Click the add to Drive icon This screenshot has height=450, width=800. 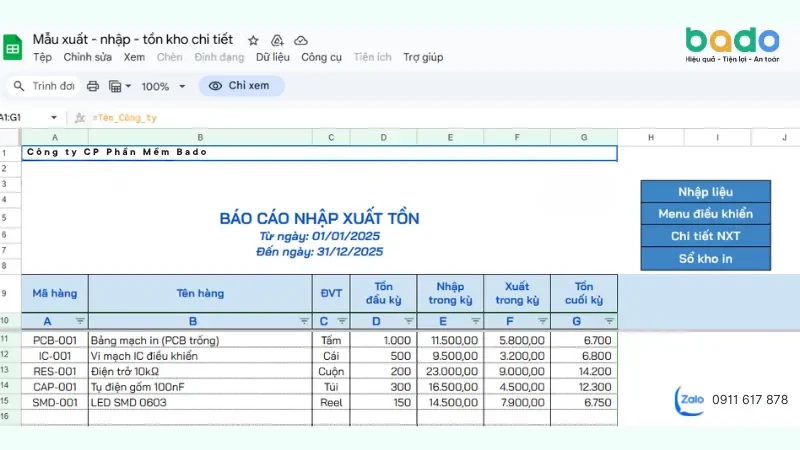pos(277,40)
